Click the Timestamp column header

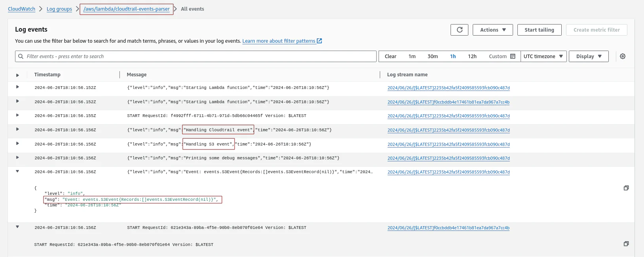[47, 75]
